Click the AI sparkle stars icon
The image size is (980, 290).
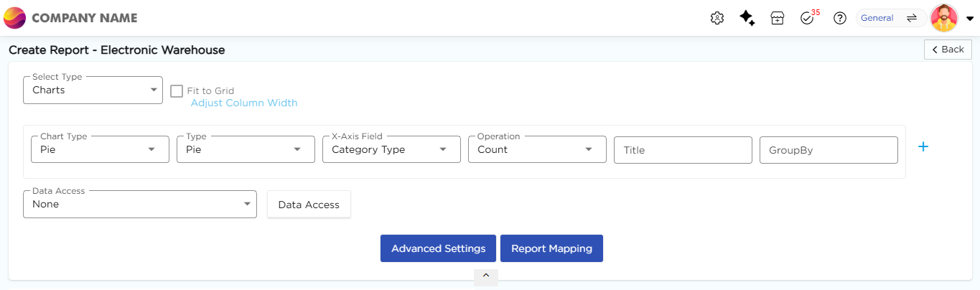click(x=747, y=19)
